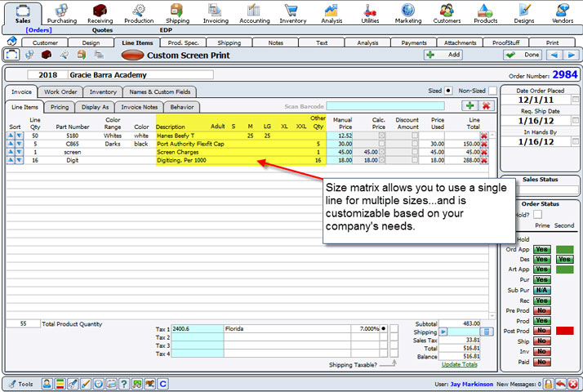Click the small receiving box icon in sub-toolbar
This screenshot has width=583, height=392.
pos(47,55)
